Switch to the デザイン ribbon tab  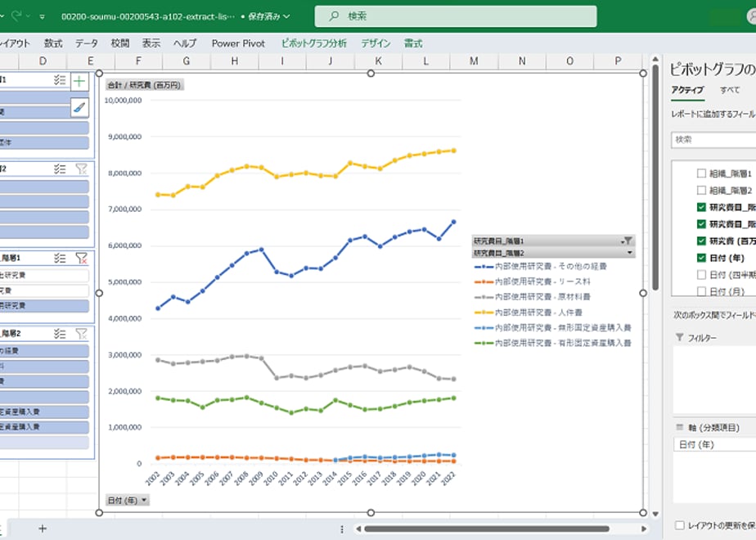click(376, 43)
